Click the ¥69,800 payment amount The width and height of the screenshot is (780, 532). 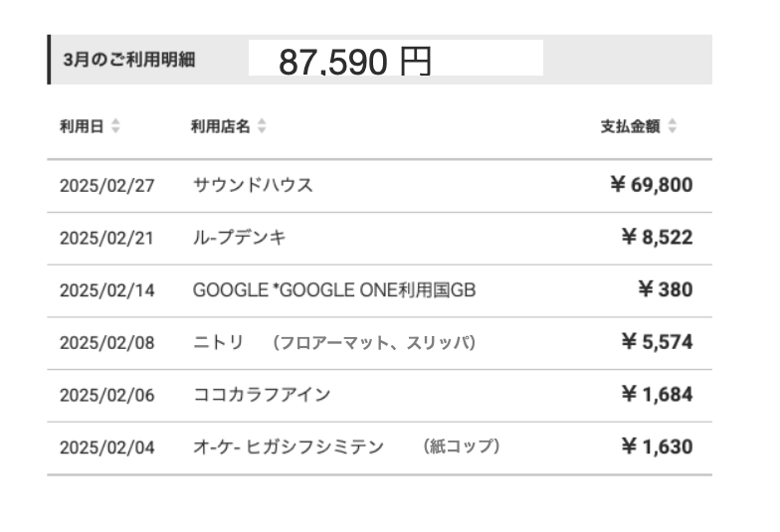(x=651, y=185)
